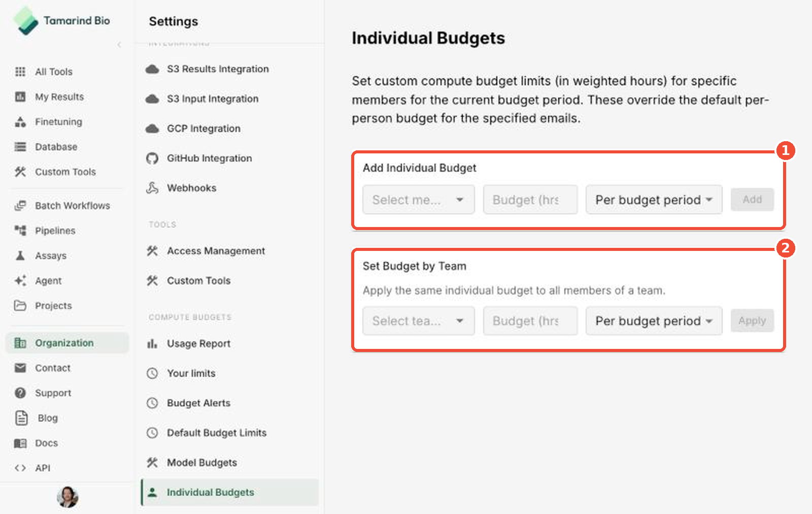Select Organization in left sidebar

click(x=67, y=343)
